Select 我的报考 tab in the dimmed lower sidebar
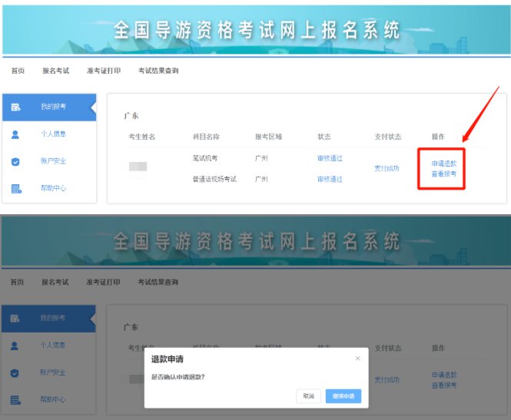This screenshot has width=511, height=420. coord(52,318)
